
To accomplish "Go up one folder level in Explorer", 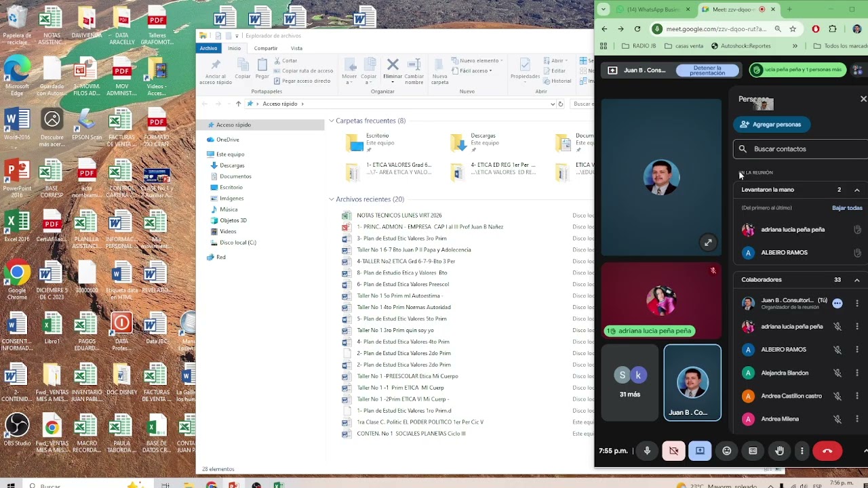I will click(x=238, y=104).
